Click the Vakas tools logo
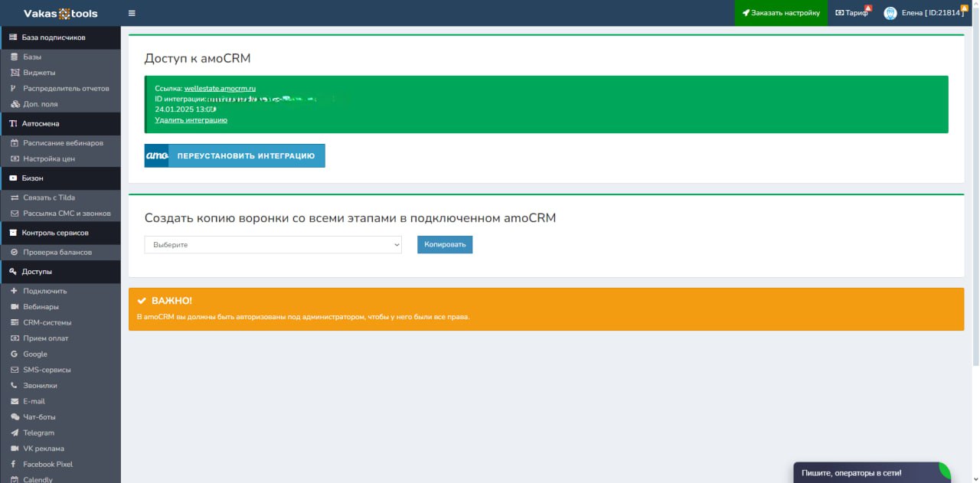The width and height of the screenshot is (980, 483). click(x=60, y=13)
